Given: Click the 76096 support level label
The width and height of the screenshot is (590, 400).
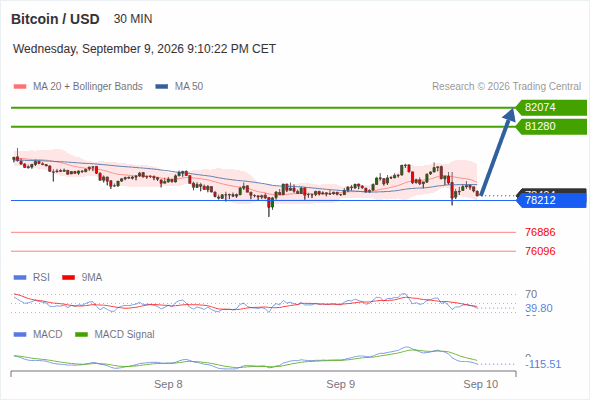Looking at the screenshot, I should [540, 251].
